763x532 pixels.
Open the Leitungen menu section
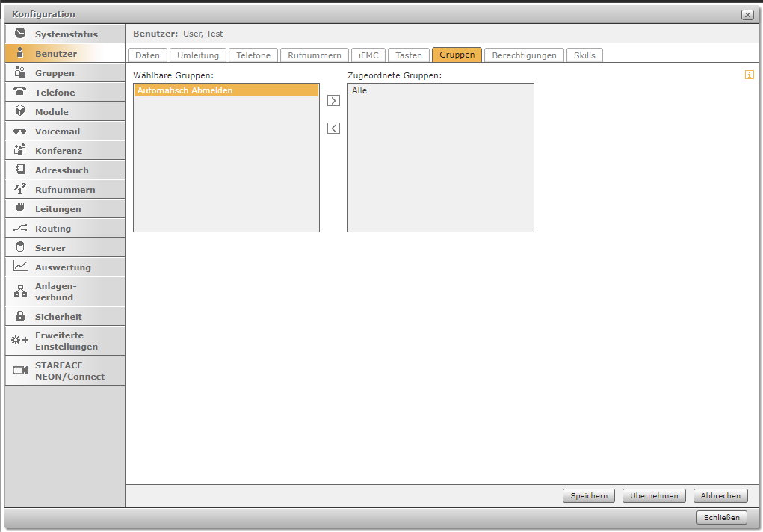coord(58,209)
